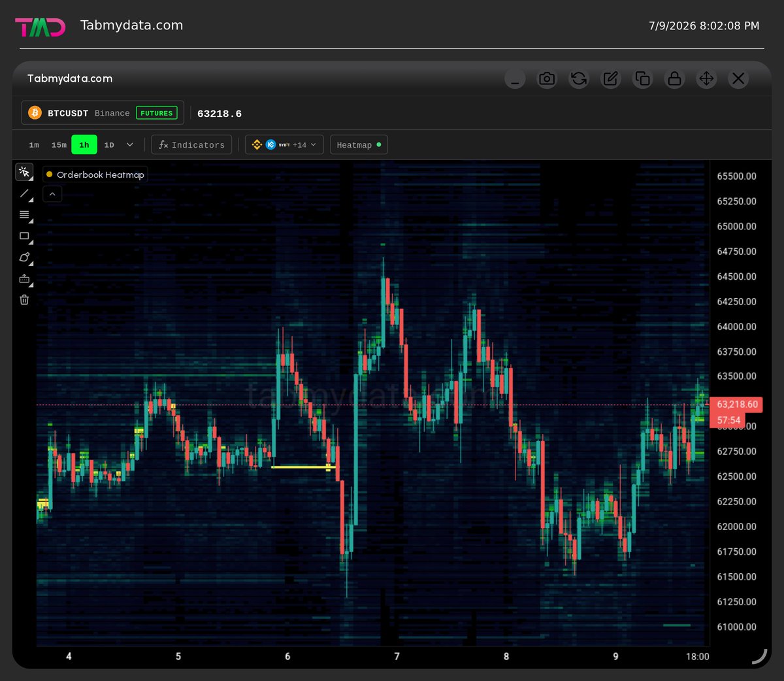Lock the widget with the padlock icon
The image size is (784, 681).
[x=675, y=79]
